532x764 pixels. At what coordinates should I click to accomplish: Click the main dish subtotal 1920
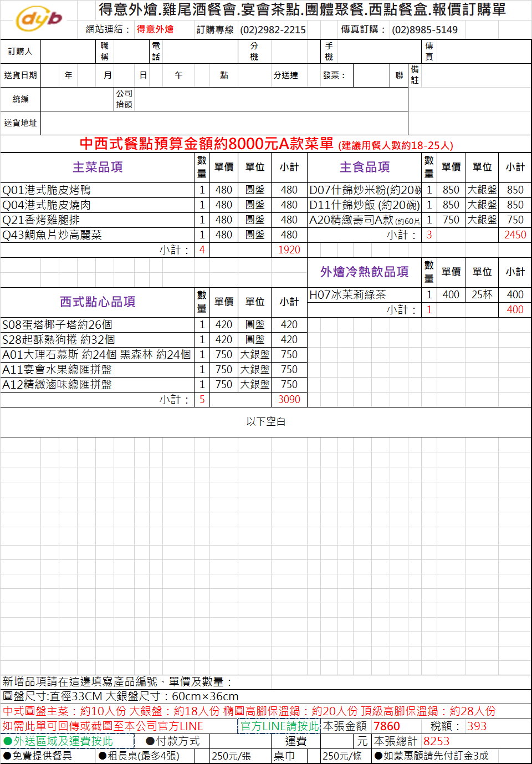click(289, 250)
